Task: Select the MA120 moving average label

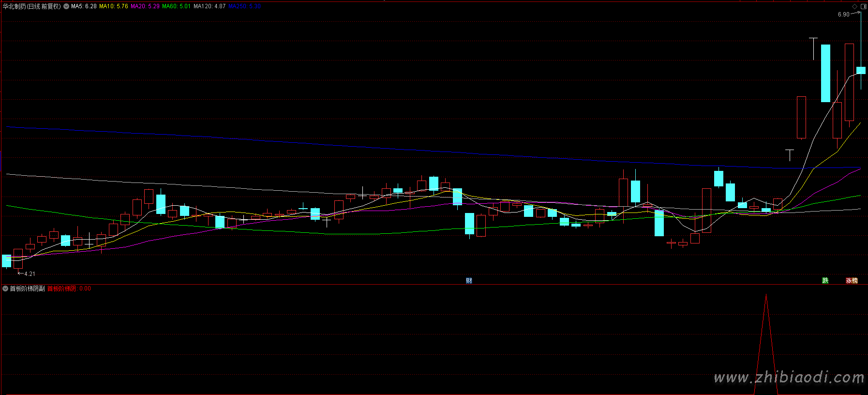Action: tap(210, 6)
